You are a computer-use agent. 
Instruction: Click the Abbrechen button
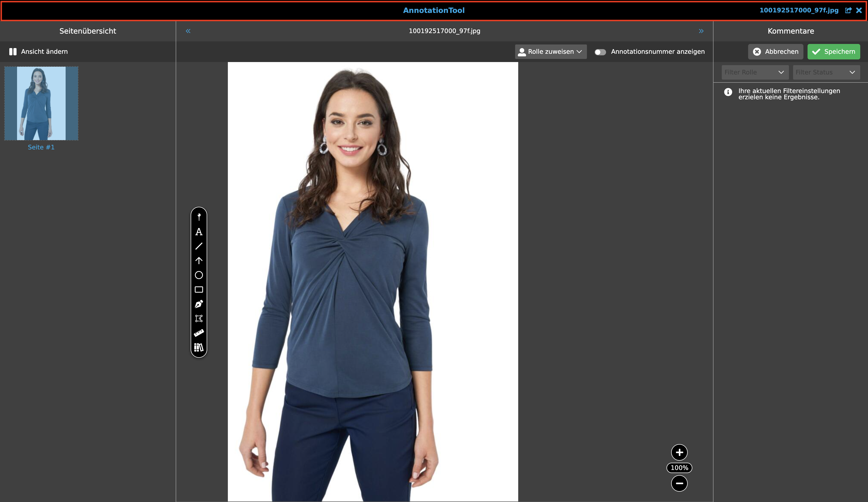tap(775, 52)
